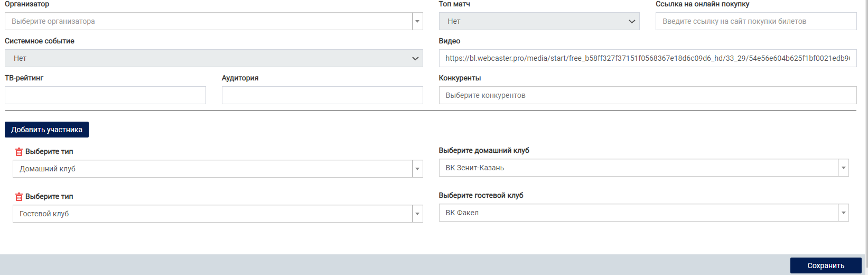Select the ВК Факел guest club field
Viewport: 868px width, 275px height.
point(638,213)
